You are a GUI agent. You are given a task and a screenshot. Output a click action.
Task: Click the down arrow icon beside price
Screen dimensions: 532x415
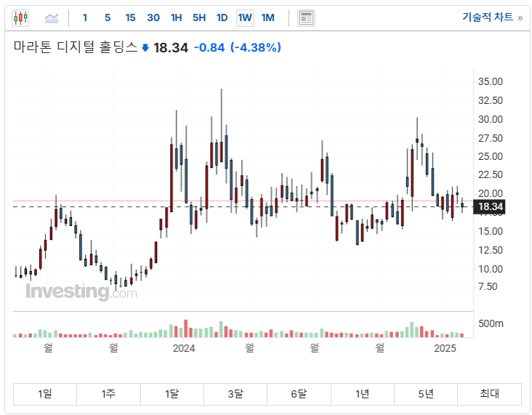coord(145,48)
